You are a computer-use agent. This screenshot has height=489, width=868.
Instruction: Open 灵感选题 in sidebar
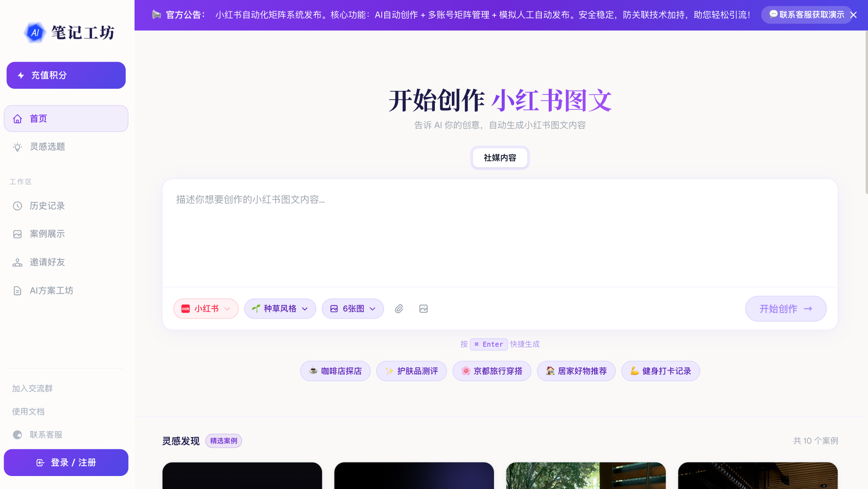pyautogui.click(x=66, y=147)
